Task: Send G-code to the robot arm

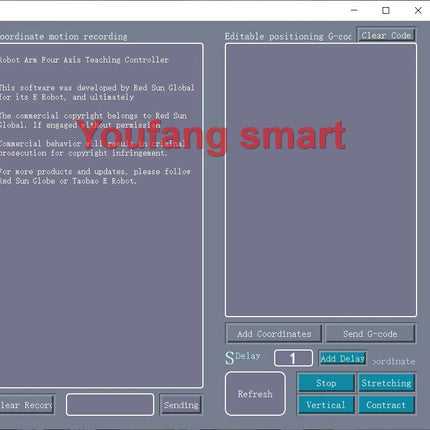Action: click(x=370, y=334)
